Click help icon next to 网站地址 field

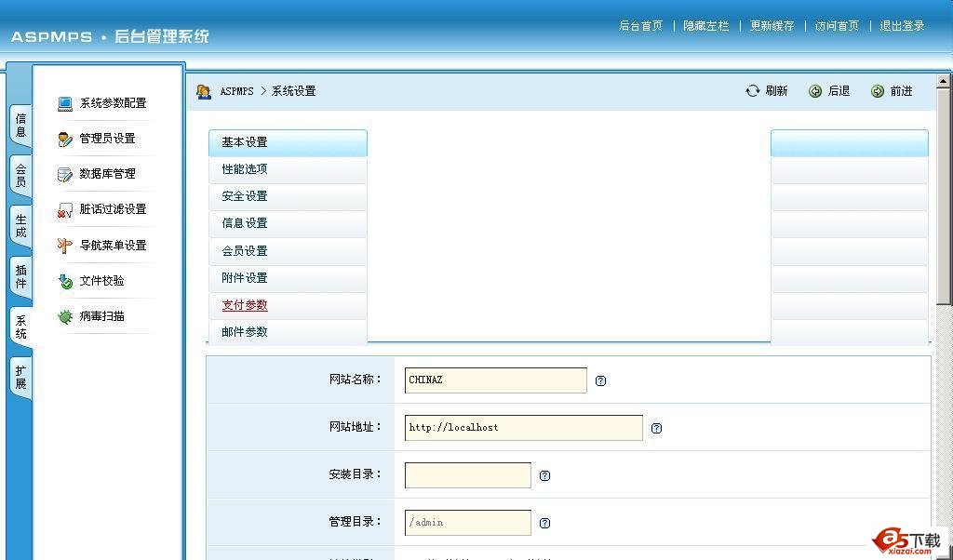pyautogui.click(x=656, y=428)
